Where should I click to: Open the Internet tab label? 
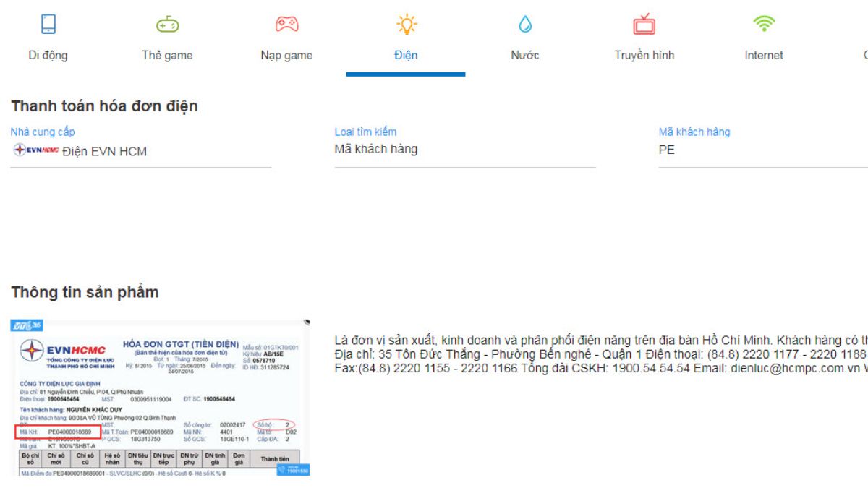pyautogui.click(x=764, y=55)
